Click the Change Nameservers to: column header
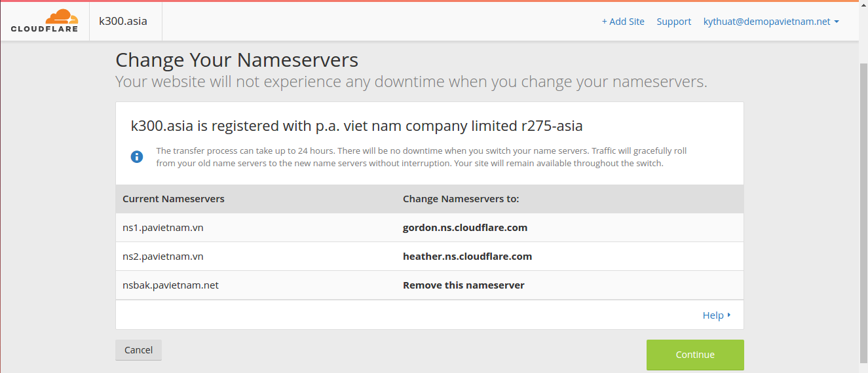Viewport: 868px width, 373px height. [x=461, y=199]
